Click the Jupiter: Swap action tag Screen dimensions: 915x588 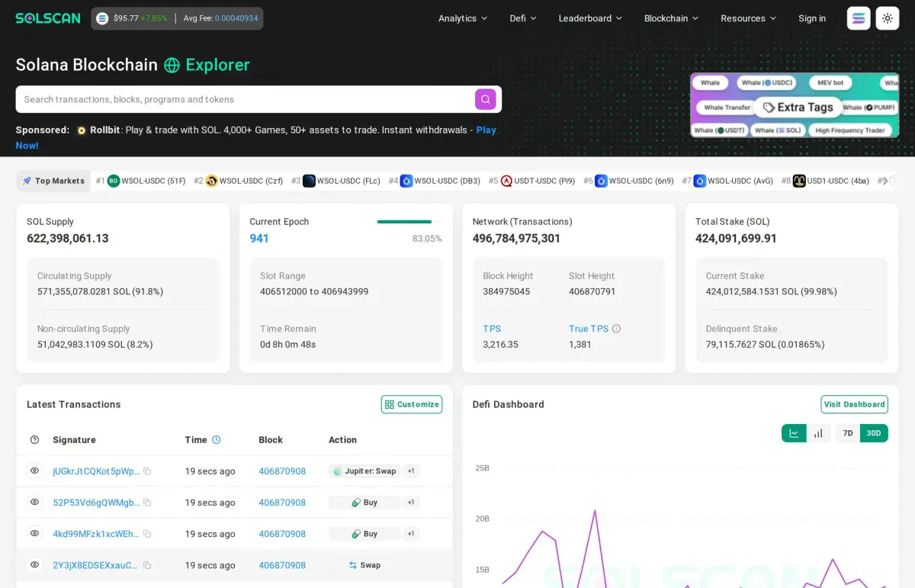(x=364, y=471)
